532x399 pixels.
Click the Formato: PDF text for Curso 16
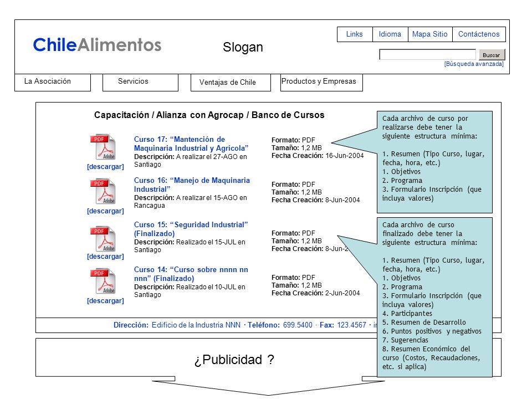tap(293, 185)
